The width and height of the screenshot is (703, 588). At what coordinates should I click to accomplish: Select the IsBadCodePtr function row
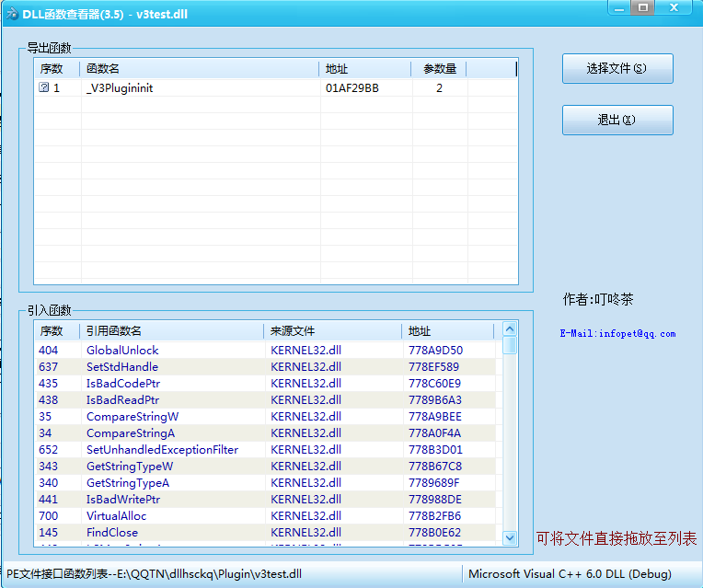coord(123,384)
